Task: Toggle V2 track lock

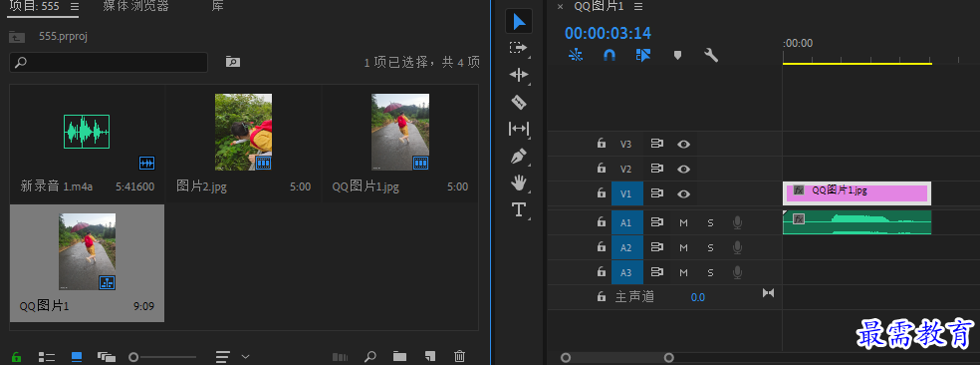Action: pos(602,169)
